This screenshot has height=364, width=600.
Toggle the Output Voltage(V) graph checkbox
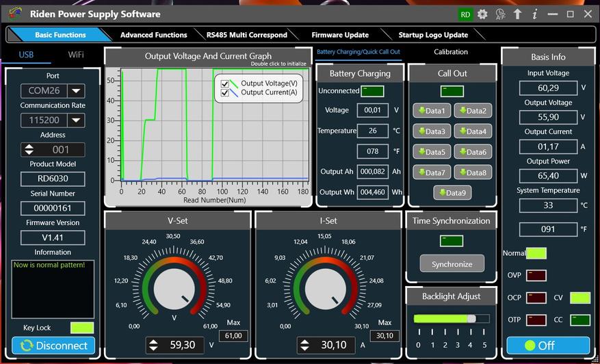(225, 83)
